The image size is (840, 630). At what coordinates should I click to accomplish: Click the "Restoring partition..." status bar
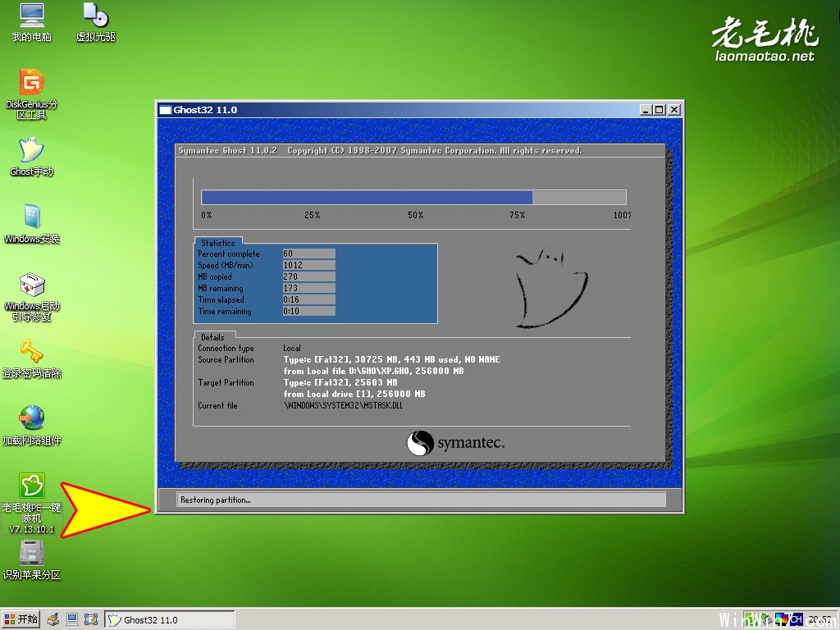pos(422,500)
